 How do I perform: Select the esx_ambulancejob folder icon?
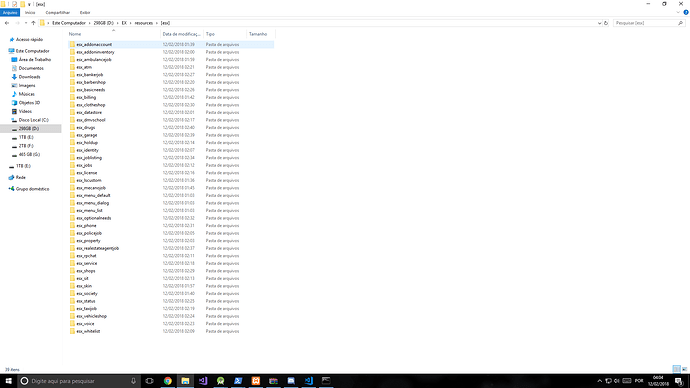point(72,59)
